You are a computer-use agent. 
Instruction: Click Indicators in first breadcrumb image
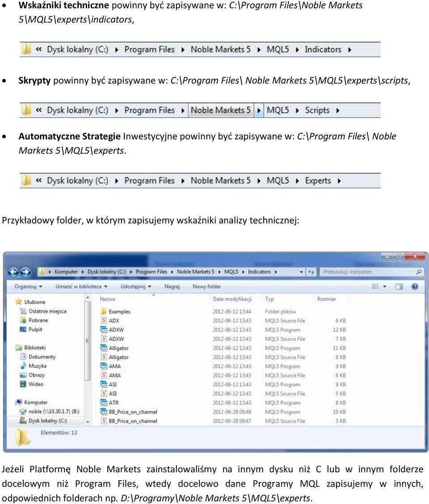(323, 50)
